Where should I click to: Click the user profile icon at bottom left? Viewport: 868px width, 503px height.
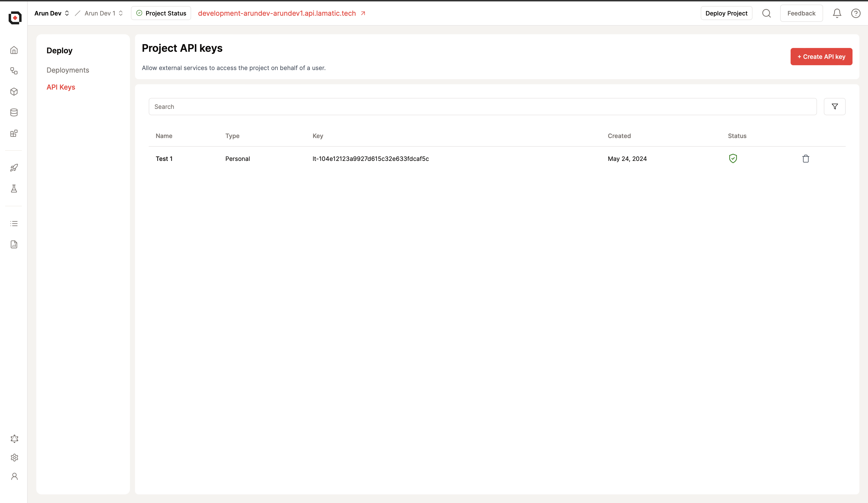(15, 476)
